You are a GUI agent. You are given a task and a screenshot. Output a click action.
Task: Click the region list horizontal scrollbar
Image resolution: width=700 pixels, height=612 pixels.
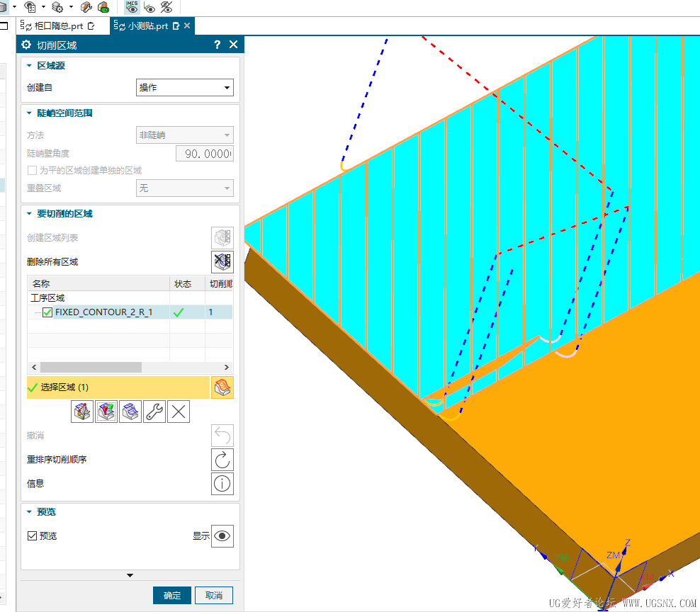click(91, 368)
